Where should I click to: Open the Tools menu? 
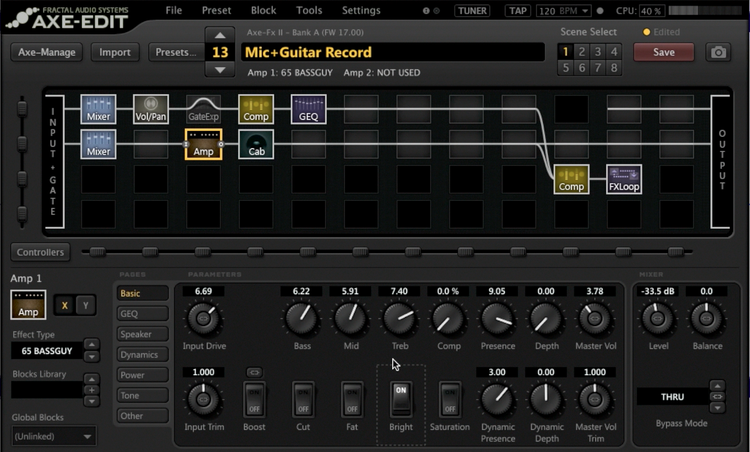(309, 10)
